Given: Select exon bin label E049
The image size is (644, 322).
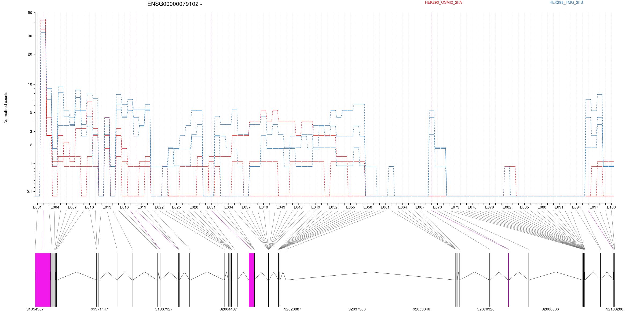Looking at the screenshot, I should (x=316, y=207).
